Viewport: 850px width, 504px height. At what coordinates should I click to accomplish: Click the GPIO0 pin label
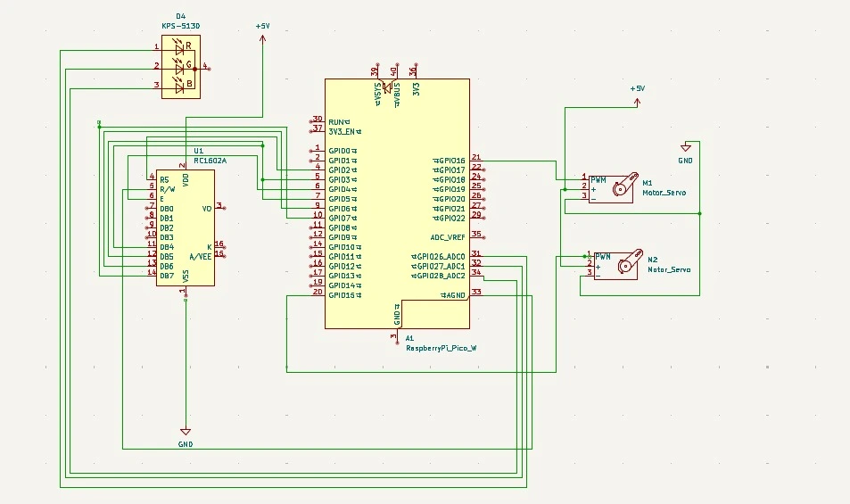pos(342,151)
